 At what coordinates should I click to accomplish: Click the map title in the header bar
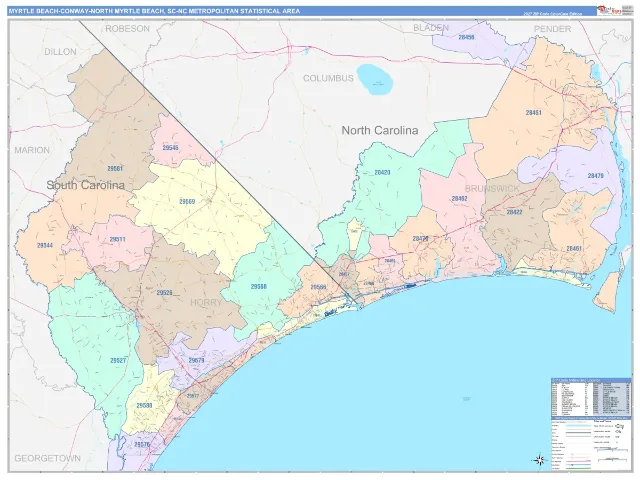pyautogui.click(x=154, y=11)
